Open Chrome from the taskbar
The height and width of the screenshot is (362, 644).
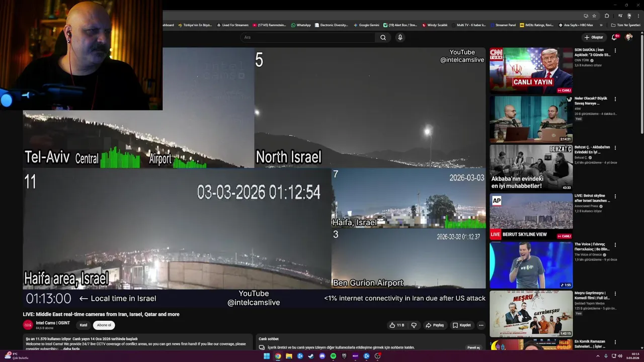[x=278, y=356]
